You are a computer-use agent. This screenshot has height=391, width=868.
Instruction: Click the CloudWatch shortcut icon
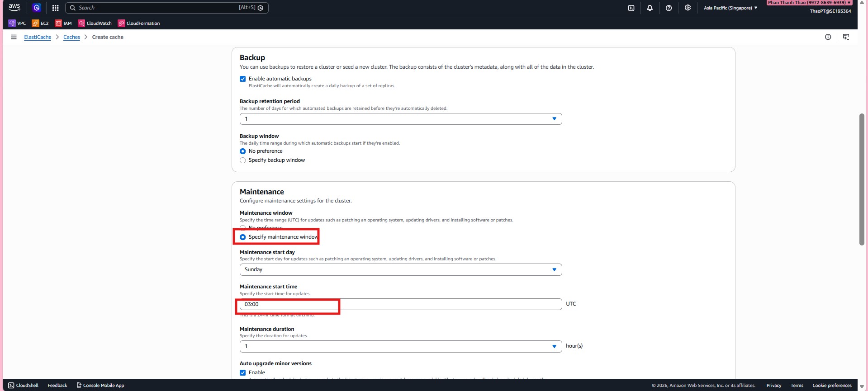coord(81,23)
